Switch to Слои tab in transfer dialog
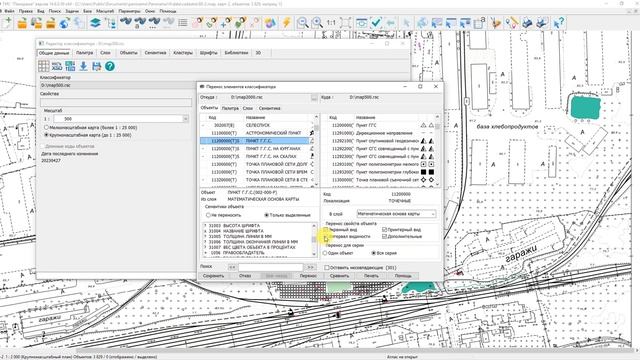Screen dimensions: 640x360 (x=248, y=108)
